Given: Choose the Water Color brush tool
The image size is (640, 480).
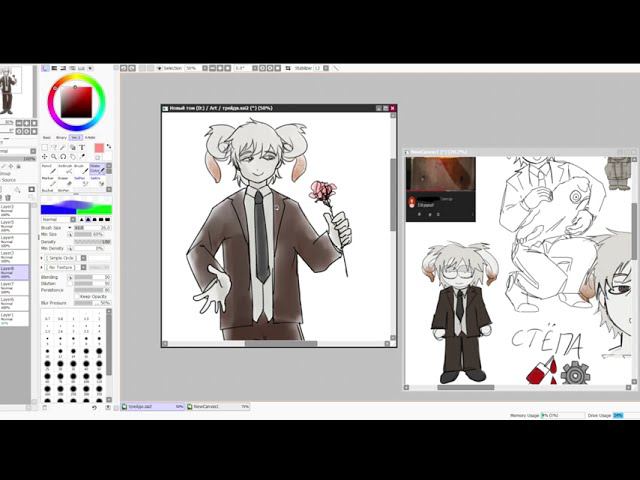Looking at the screenshot, I should [x=97, y=169].
